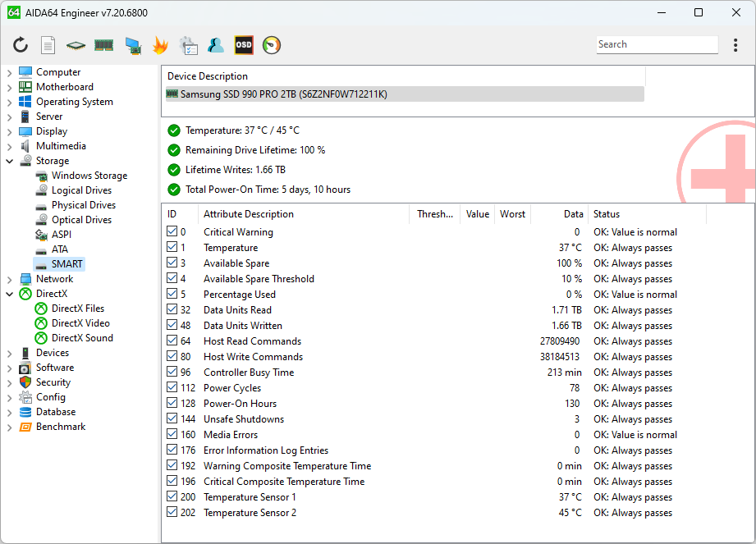Select Physical Drives in the tree
This screenshot has width=756, height=544.
point(83,205)
